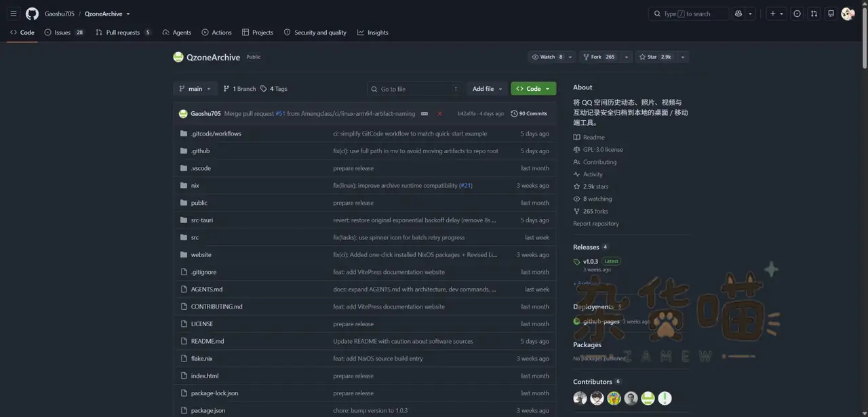Viewport: 868px width, 417px height.
Task: View the 2.9k stars link
Action: pos(591,186)
